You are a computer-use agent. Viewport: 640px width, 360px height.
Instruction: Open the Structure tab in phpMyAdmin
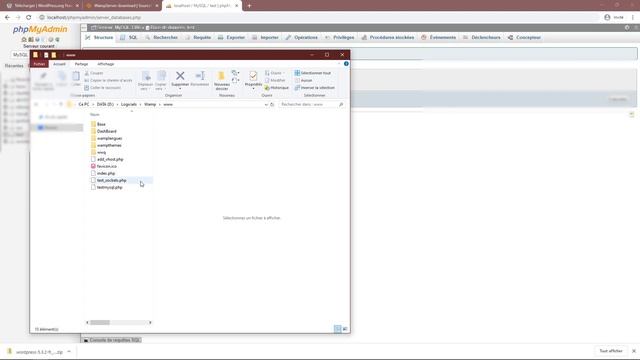click(99, 38)
